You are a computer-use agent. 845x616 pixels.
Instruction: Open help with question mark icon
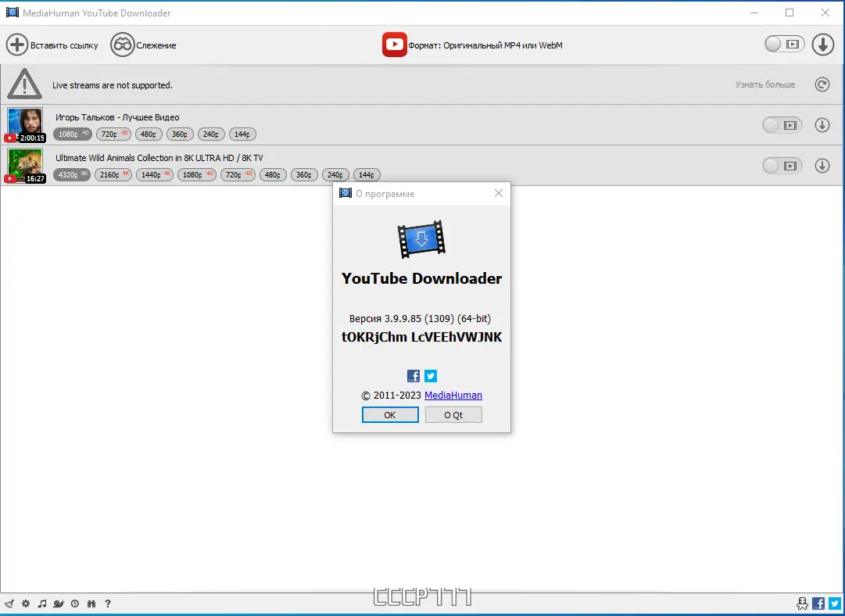pos(108,603)
